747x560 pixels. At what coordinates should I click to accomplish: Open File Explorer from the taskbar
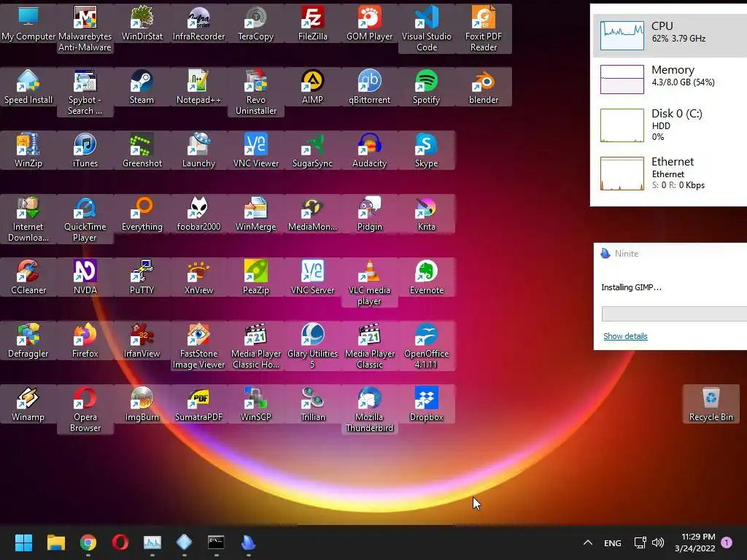point(55,542)
